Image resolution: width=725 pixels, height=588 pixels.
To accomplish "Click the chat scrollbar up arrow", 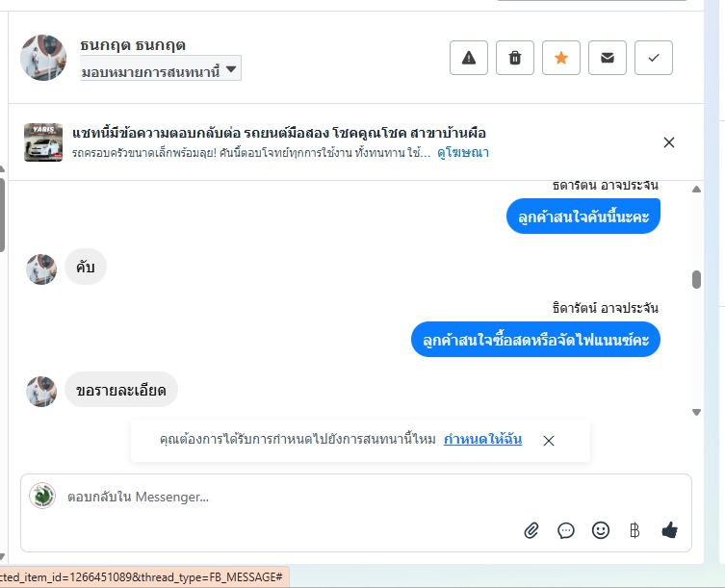I will (x=696, y=189).
